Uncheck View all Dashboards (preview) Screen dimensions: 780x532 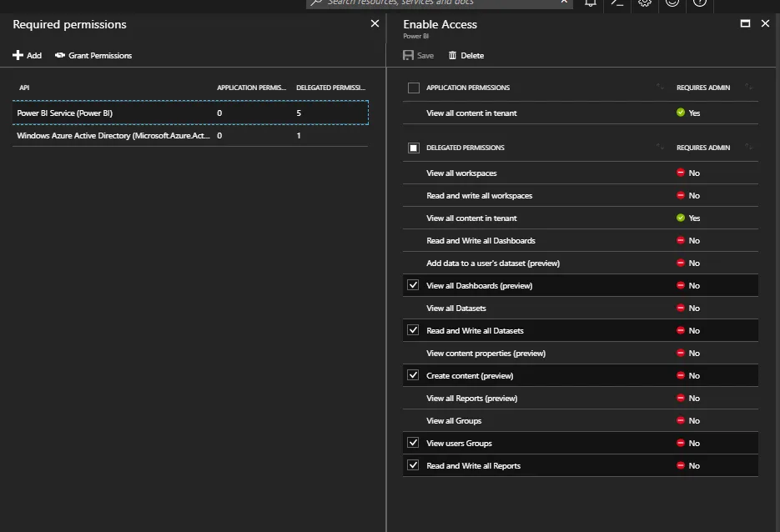pos(413,285)
